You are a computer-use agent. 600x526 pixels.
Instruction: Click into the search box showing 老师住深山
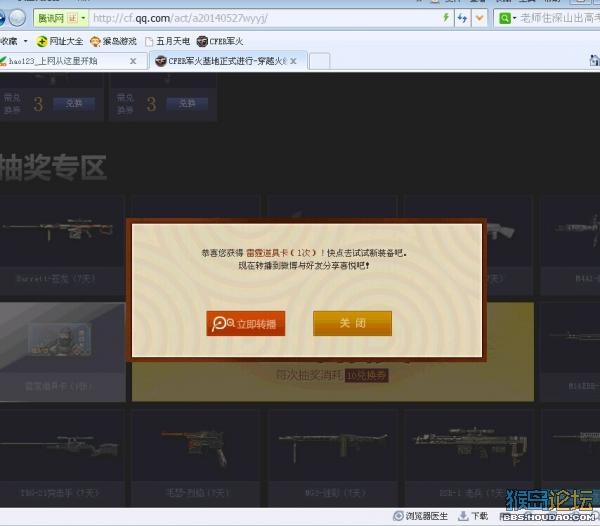pos(559,18)
